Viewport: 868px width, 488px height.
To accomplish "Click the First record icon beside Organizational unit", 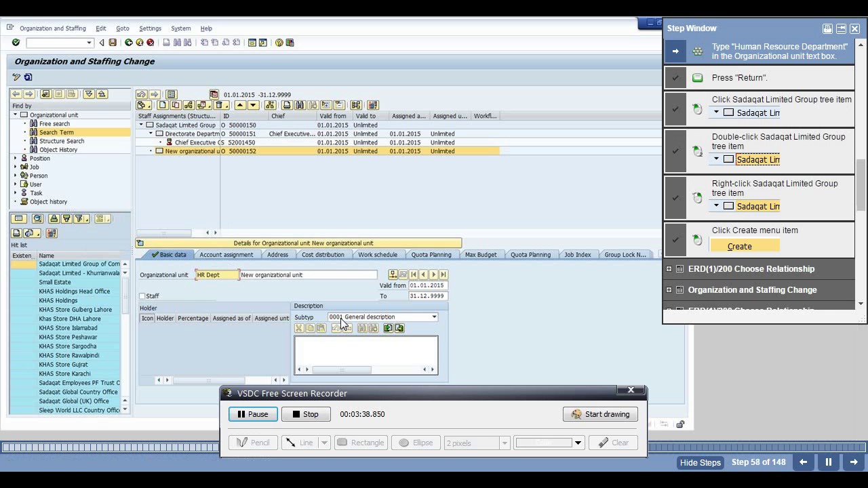I will (x=414, y=274).
